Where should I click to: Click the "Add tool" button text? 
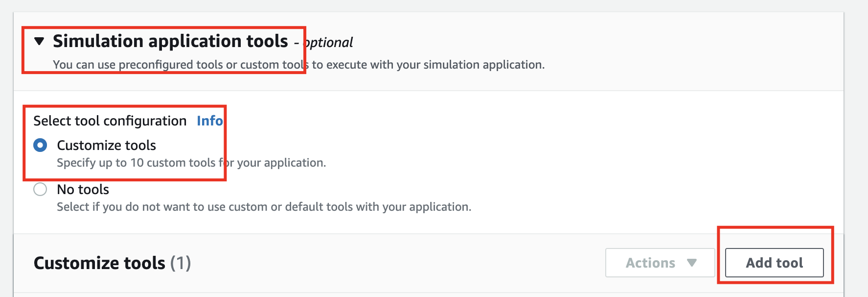774,263
